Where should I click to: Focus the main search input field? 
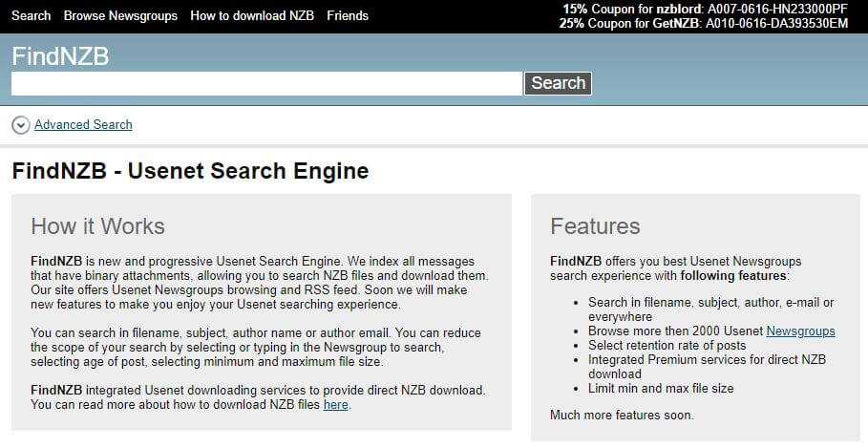pyautogui.click(x=266, y=84)
